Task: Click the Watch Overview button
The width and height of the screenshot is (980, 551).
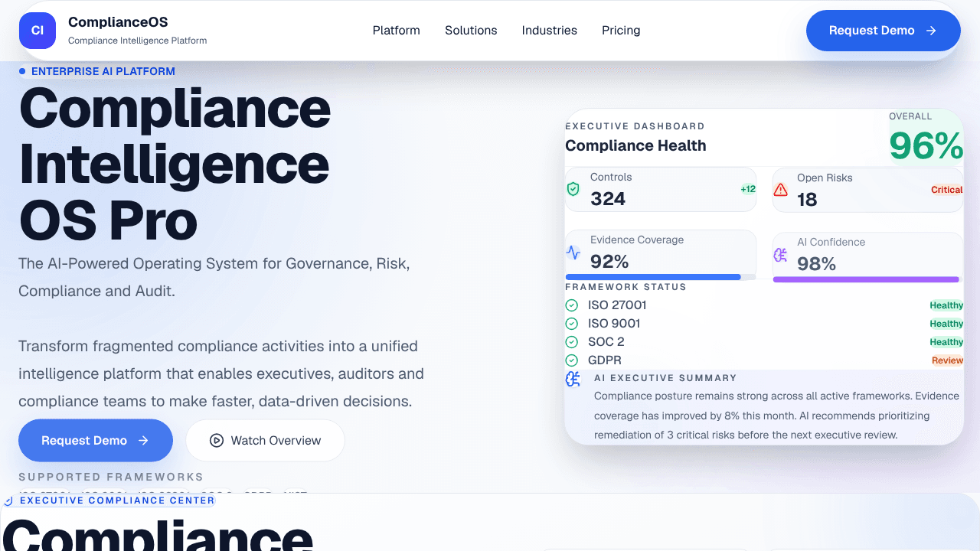Action: (265, 440)
